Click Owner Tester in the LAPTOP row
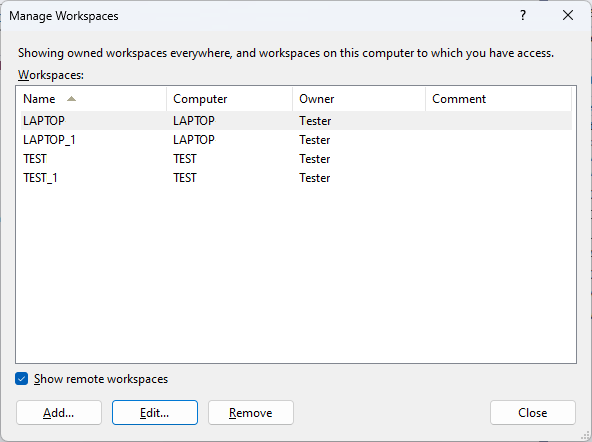592x442 pixels. (315, 121)
